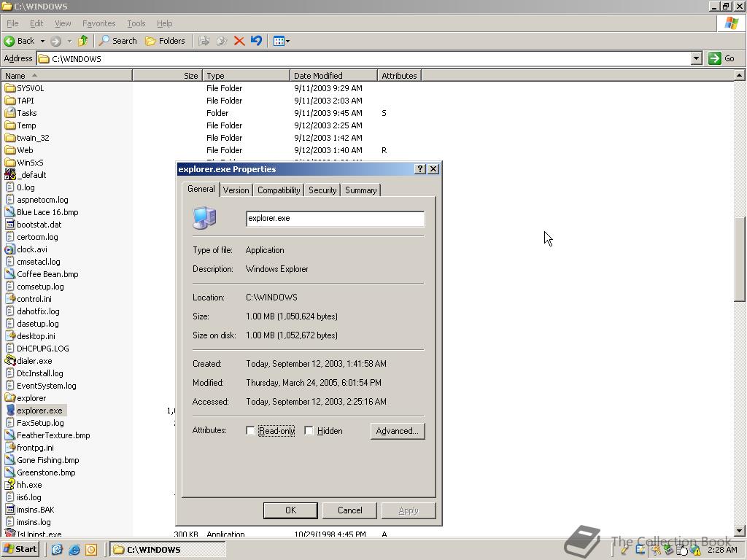The height and width of the screenshot is (560, 747).
Task: Open the Views dropdown button
Action: [281, 41]
